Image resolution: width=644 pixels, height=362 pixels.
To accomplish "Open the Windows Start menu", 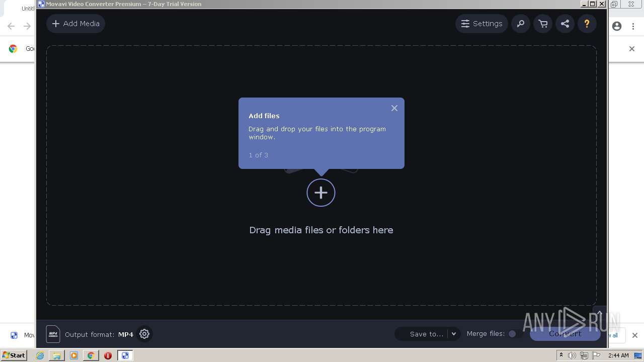I will click(x=14, y=355).
